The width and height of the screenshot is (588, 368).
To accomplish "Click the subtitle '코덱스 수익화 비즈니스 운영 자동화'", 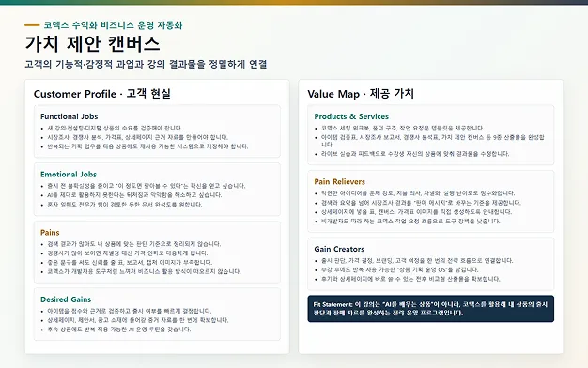I will [113, 25].
